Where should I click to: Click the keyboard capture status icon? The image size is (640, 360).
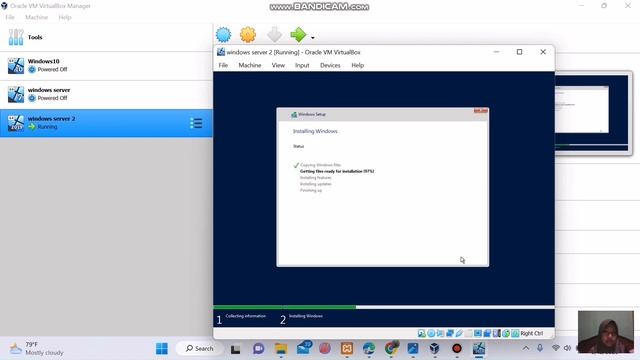[516, 333]
